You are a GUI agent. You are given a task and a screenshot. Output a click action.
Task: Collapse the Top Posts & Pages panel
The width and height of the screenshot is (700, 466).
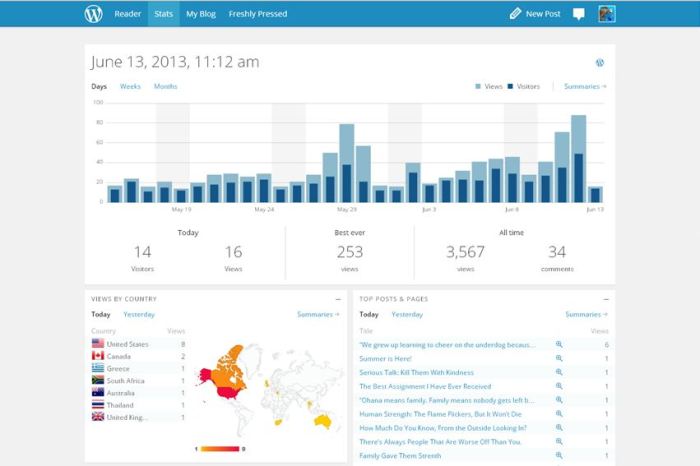click(605, 299)
